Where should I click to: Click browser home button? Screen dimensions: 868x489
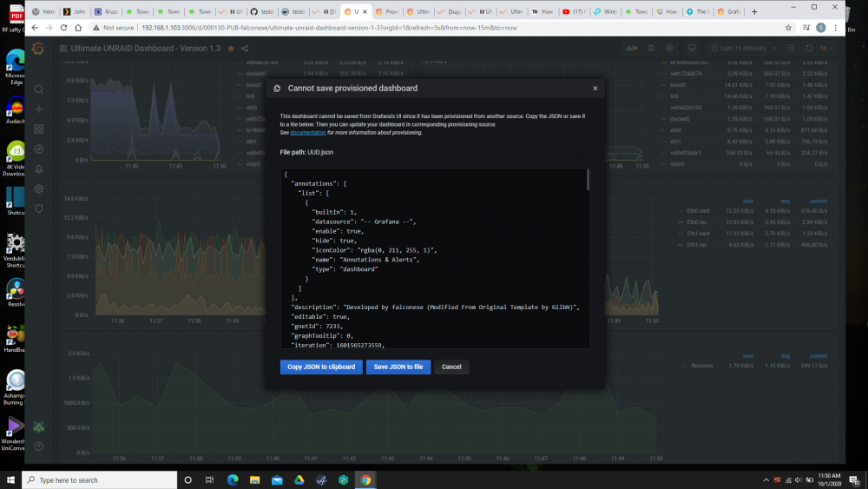pos(78,28)
